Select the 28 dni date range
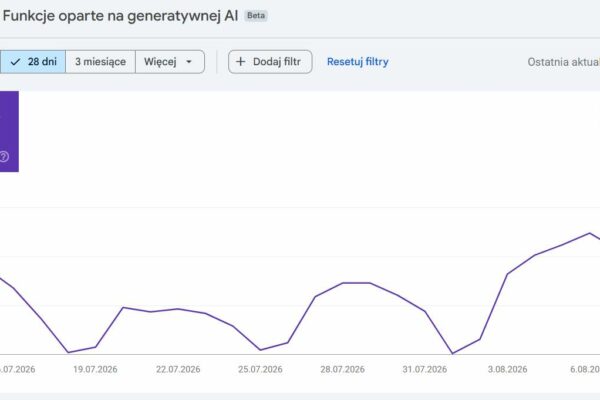This screenshot has width=600, height=400. click(33, 62)
